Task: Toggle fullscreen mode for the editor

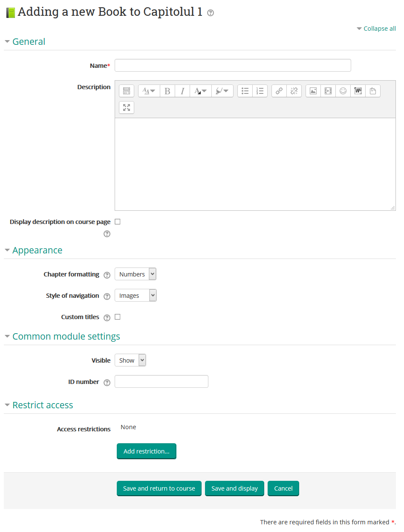Action: point(127,108)
